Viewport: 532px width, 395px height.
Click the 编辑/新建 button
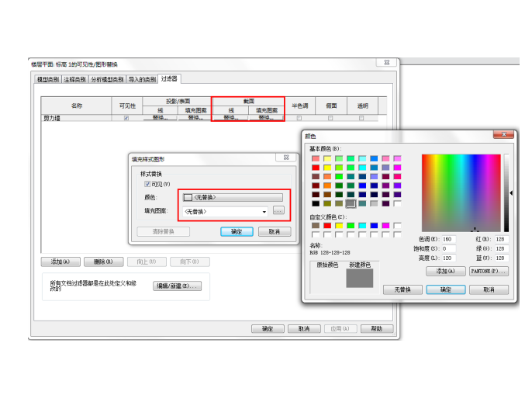177,286
